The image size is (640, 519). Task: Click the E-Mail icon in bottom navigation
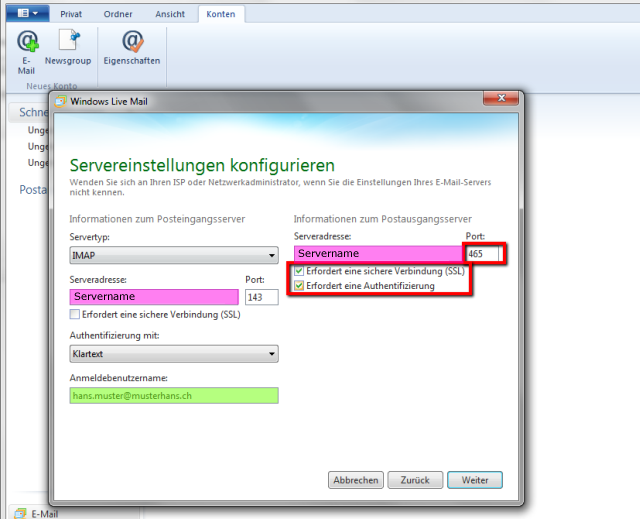point(21,512)
